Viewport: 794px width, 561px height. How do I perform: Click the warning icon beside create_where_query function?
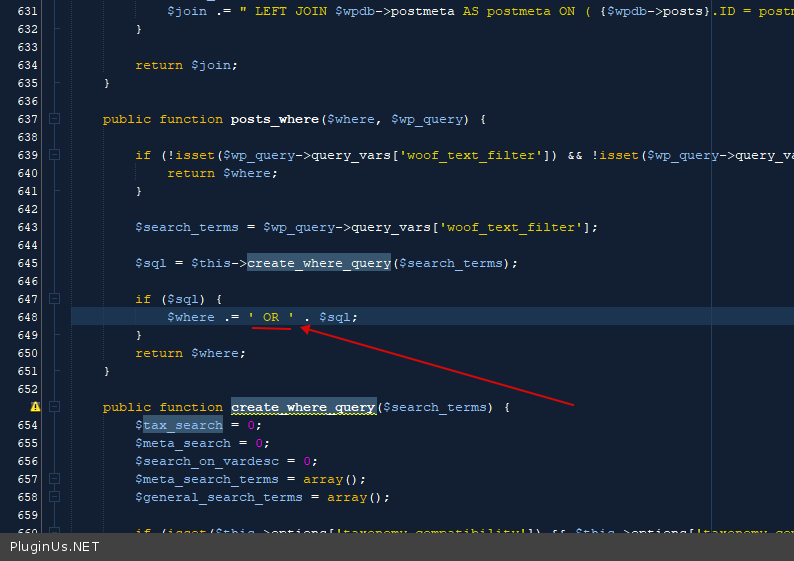tap(36, 407)
